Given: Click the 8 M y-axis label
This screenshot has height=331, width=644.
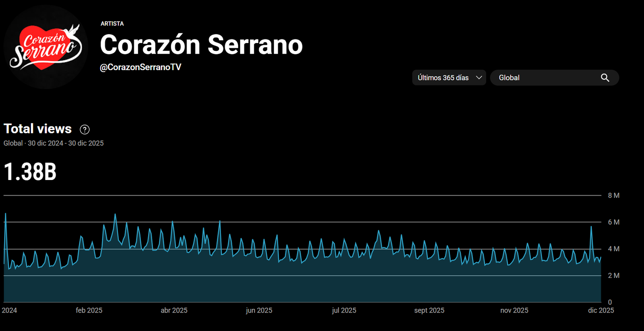Looking at the screenshot, I should tap(613, 196).
